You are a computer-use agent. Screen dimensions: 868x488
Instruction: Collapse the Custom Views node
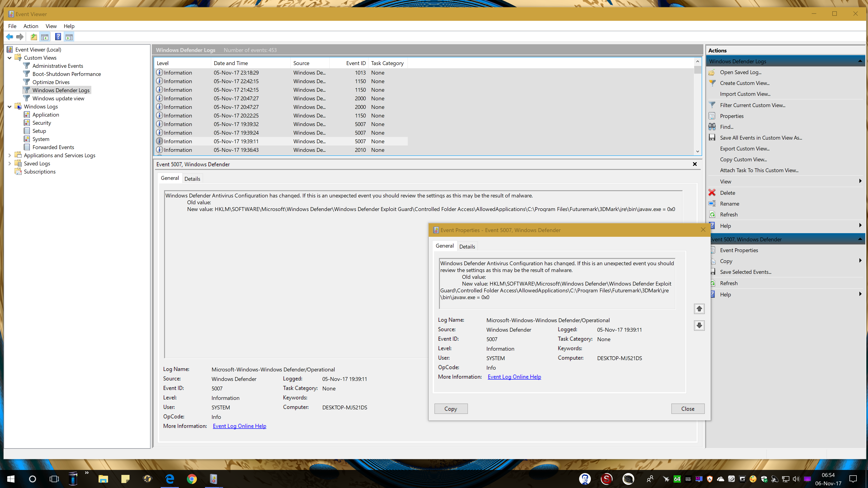pyautogui.click(x=9, y=58)
